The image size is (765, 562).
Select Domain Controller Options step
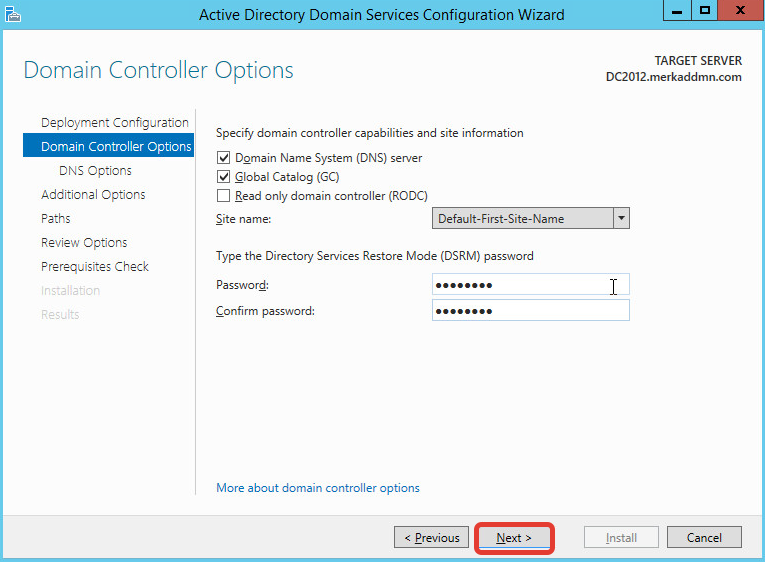coord(108,146)
